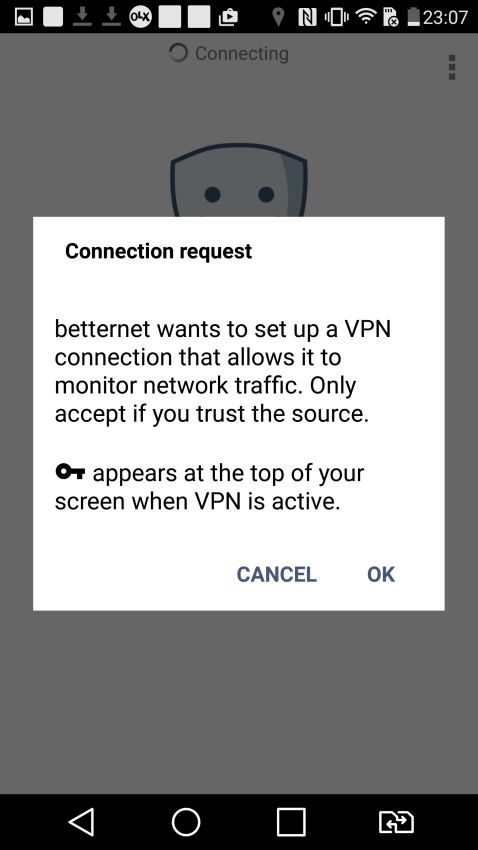
Task: Open recent apps with the square button
Action: (291, 822)
